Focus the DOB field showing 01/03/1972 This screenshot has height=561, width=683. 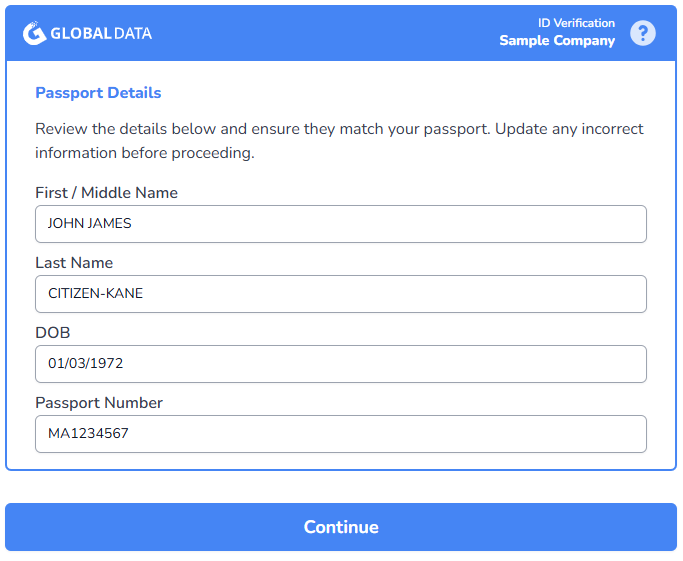pos(341,364)
